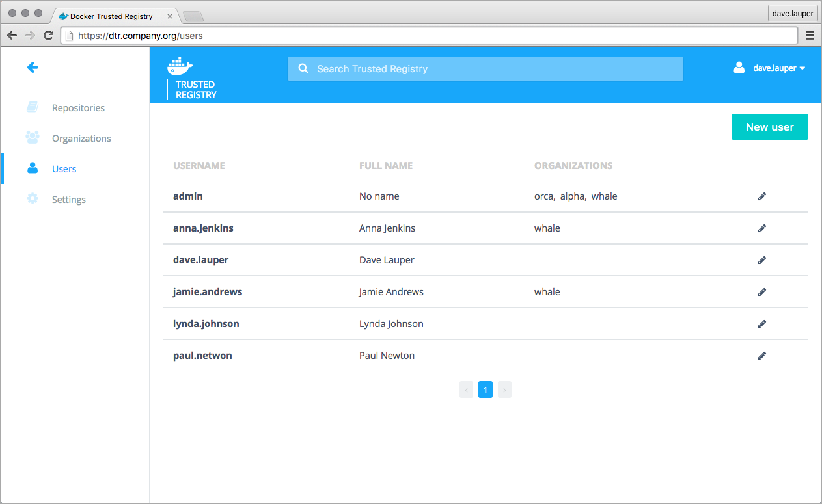Viewport: 822px width, 504px height.
Task: Open the browser hamburger menu
Action: 810,36
